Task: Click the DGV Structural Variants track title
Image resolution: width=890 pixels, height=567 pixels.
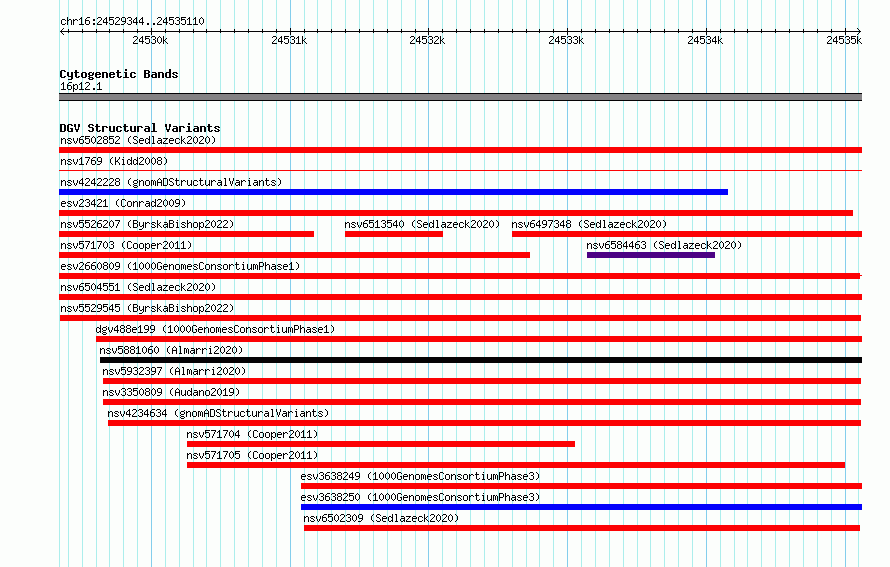Action: [140, 128]
